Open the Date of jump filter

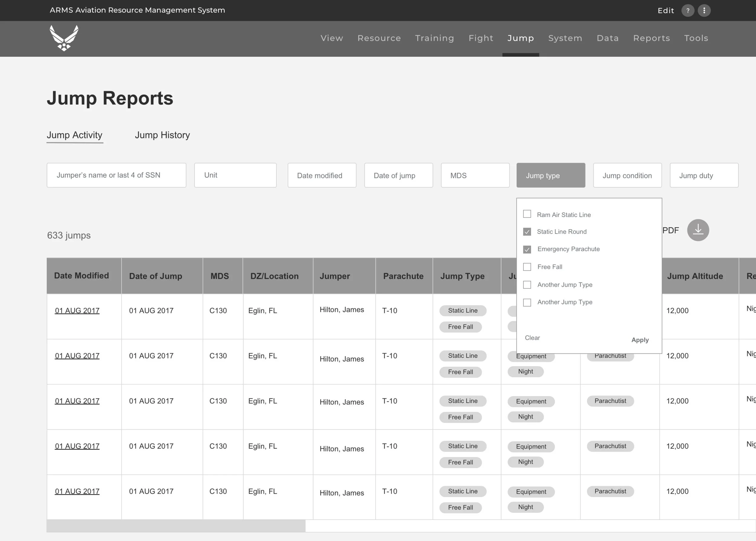(x=398, y=175)
